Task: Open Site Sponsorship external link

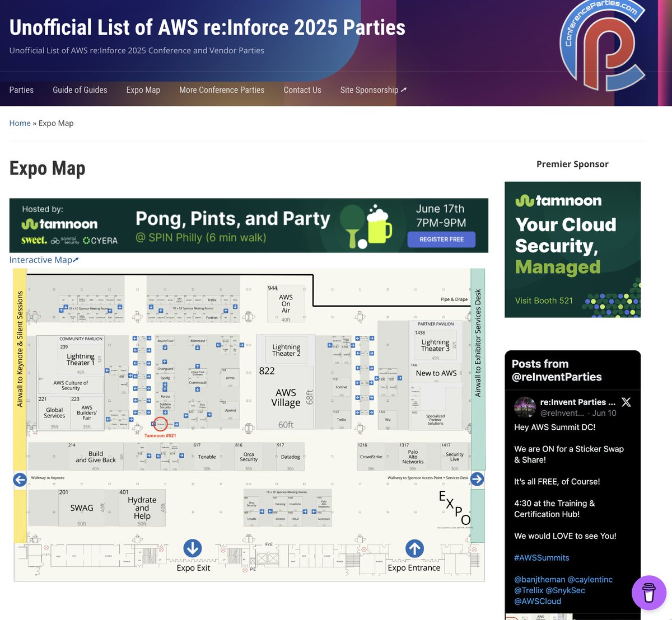Action: pos(374,90)
